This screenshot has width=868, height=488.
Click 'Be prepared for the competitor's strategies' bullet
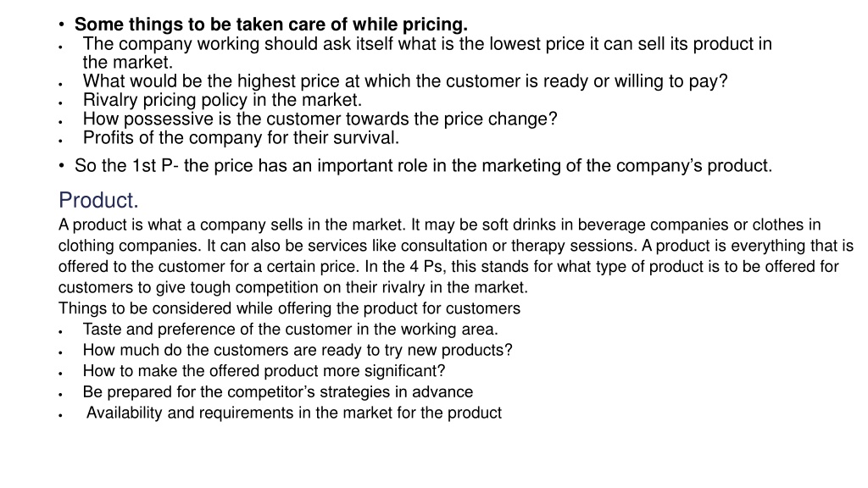[278, 391]
